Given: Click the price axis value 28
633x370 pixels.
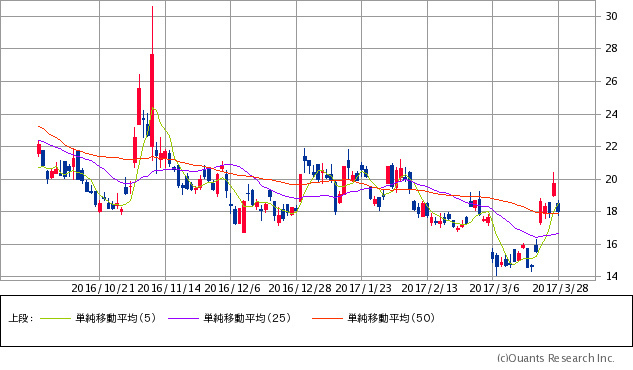Looking at the screenshot, I should coord(611,48).
